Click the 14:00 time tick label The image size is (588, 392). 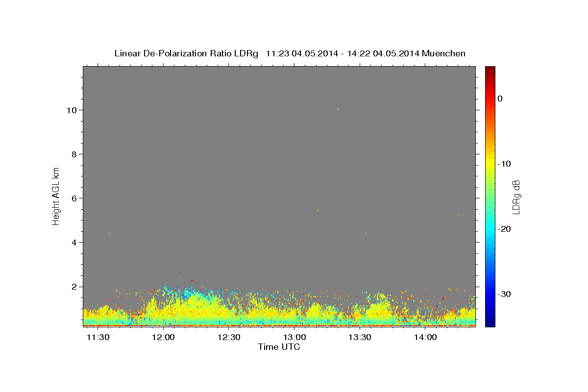pyautogui.click(x=425, y=338)
